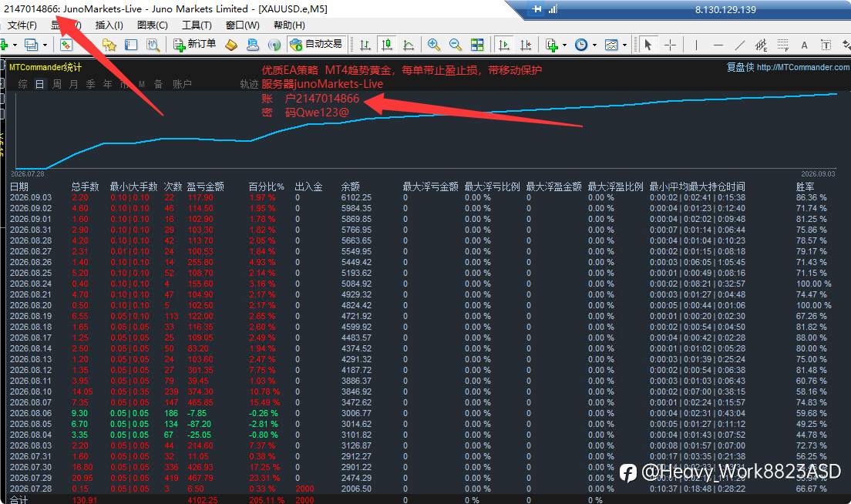Select the 年 yearly statistics tab
The height and width of the screenshot is (504, 851).
[x=107, y=84]
